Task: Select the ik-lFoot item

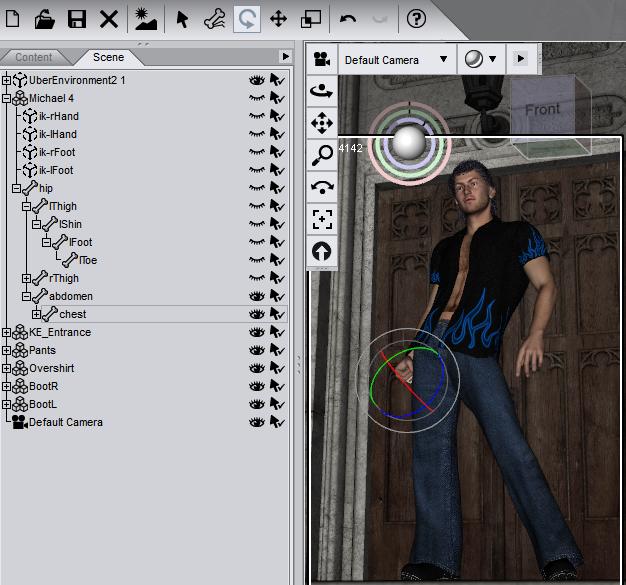Action: click(x=56, y=170)
